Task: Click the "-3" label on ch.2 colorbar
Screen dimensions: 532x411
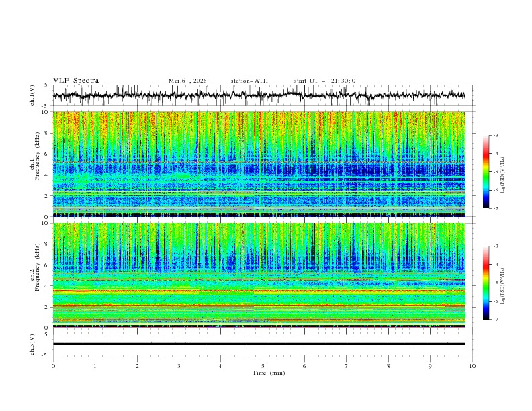Action: [x=495, y=246]
